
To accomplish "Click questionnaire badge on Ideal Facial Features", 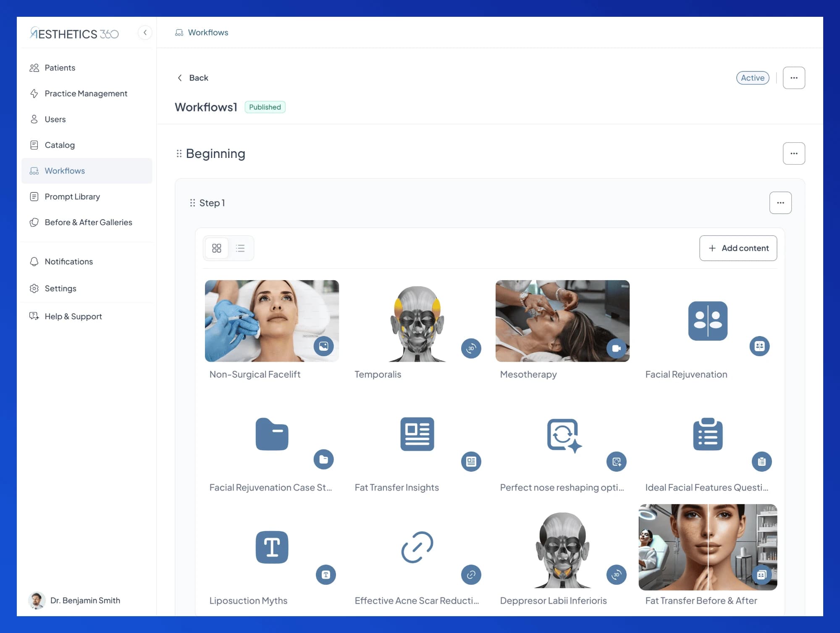I will tap(762, 462).
